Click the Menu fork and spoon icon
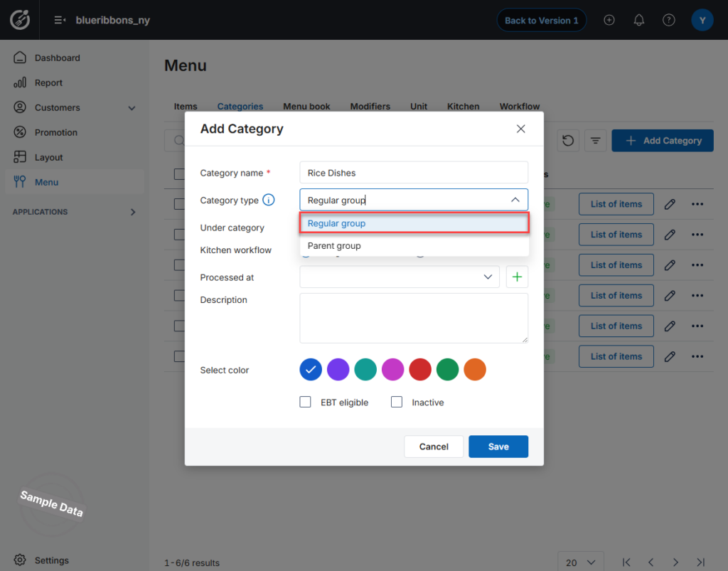 pos(20,181)
